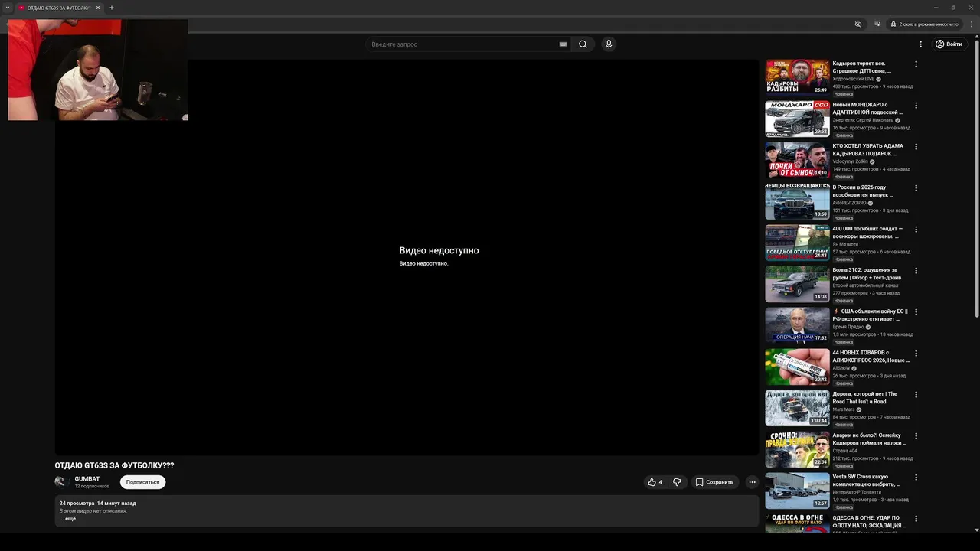Image resolution: width=980 pixels, height=551 pixels.
Task: Click 'Видео недоступно' player area
Action: click(x=407, y=257)
